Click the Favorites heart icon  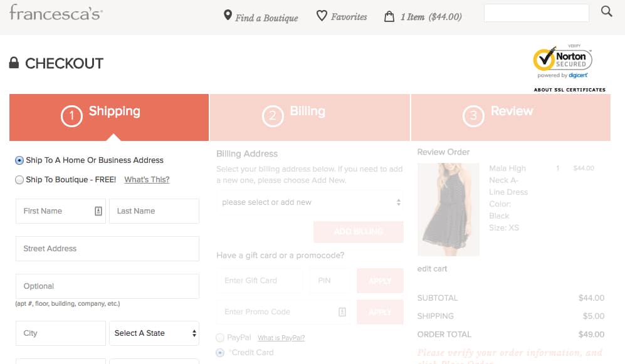coord(322,16)
